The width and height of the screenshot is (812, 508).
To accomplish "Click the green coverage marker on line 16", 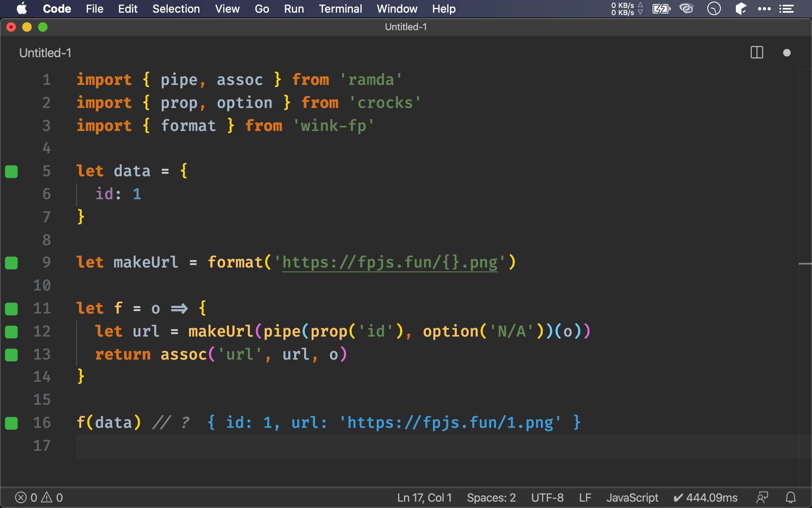I will tap(11, 423).
